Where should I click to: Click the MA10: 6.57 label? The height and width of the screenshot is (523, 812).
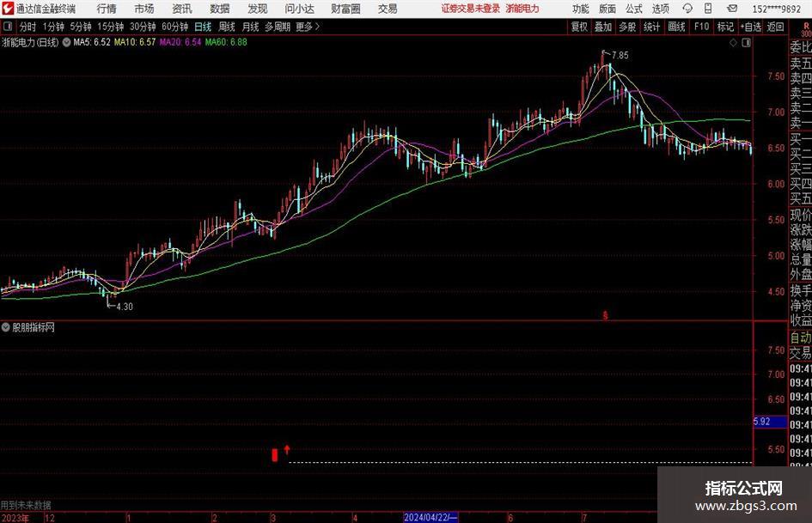(x=135, y=42)
